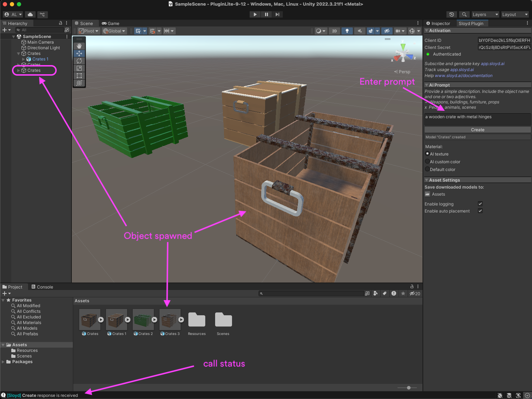Toggle 2D scene view mode
Image resolution: width=532 pixels, height=399 pixels.
[x=334, y=31]
